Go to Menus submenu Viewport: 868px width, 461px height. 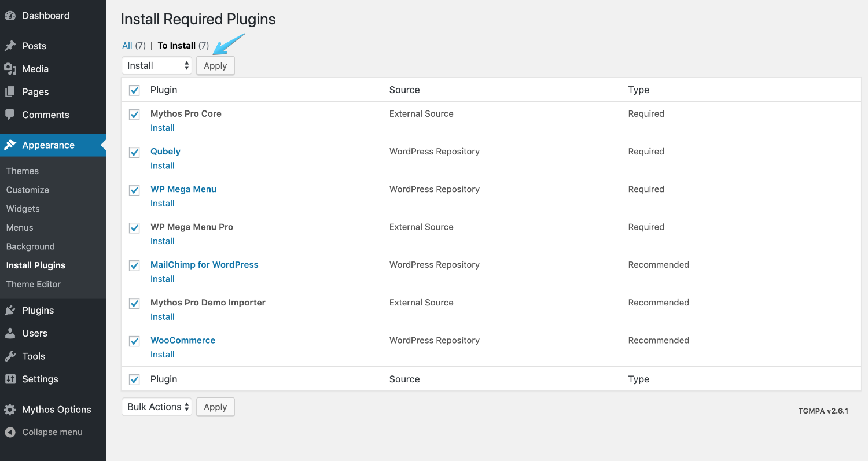coord(20,227)
